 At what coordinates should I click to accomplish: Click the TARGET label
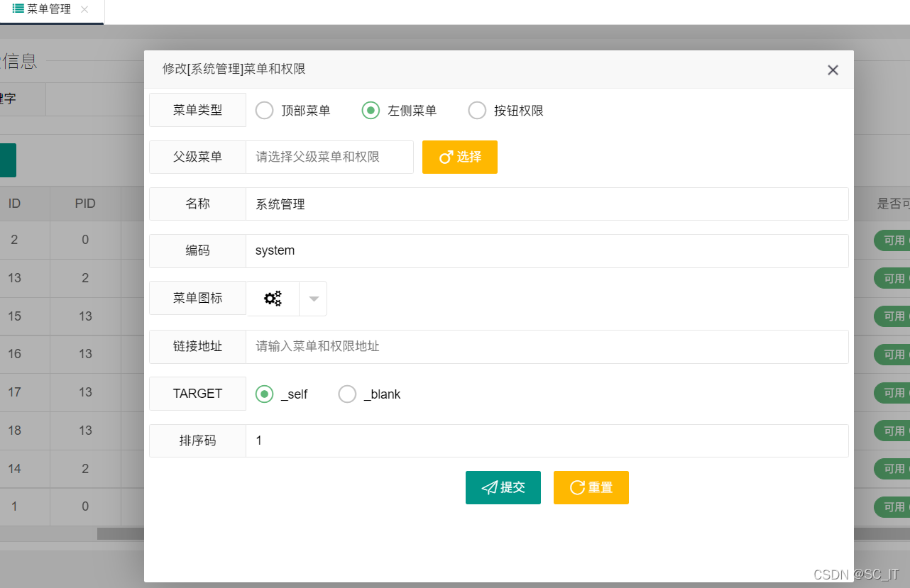197,394
